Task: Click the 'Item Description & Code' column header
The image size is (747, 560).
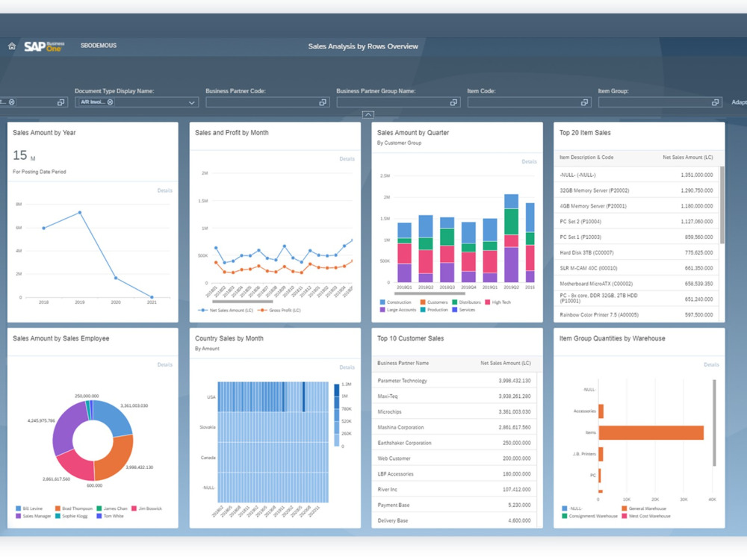Action: pyautogui.click(x=586, y=157)
